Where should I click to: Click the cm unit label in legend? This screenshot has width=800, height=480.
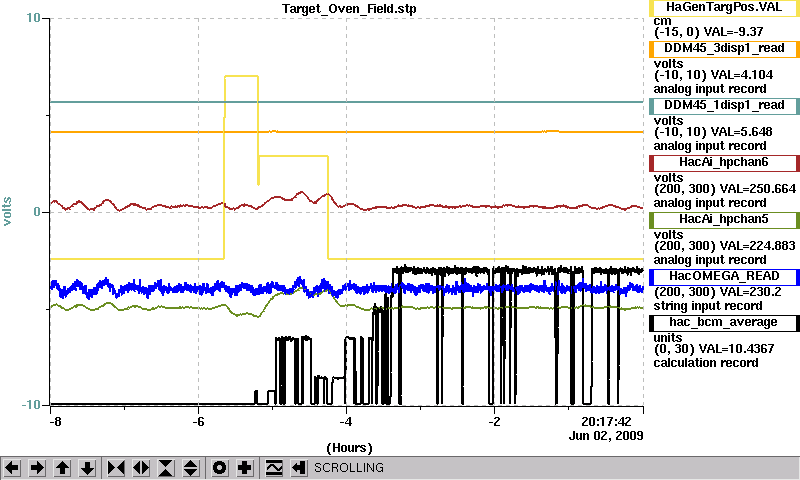[x=662, y=21]
